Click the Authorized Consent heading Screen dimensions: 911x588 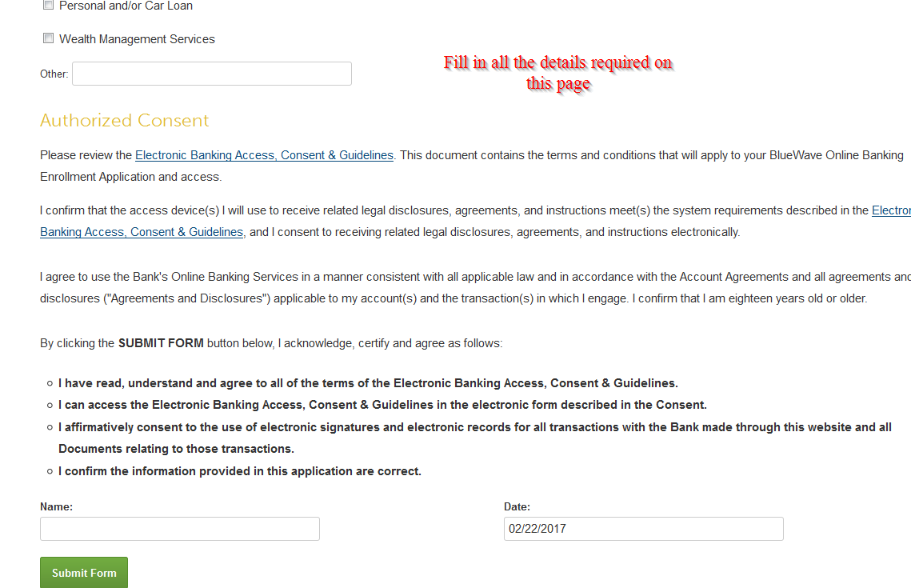124,120
